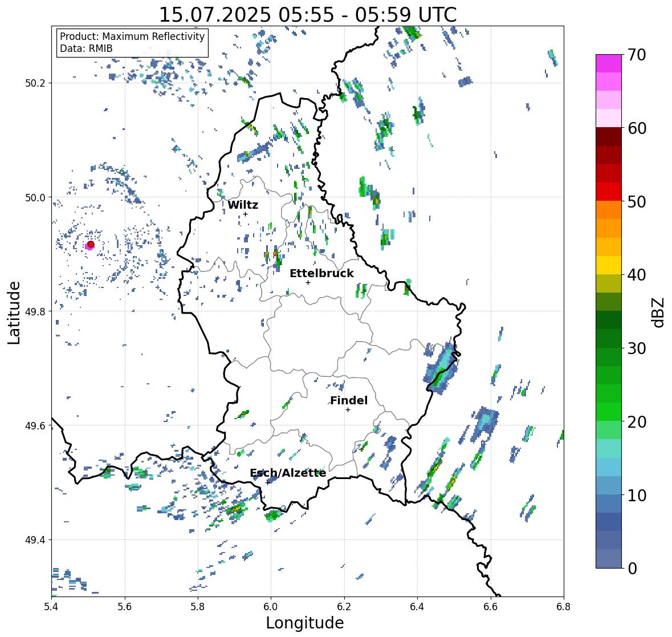Select the Findel city label

tap(349, 400)
